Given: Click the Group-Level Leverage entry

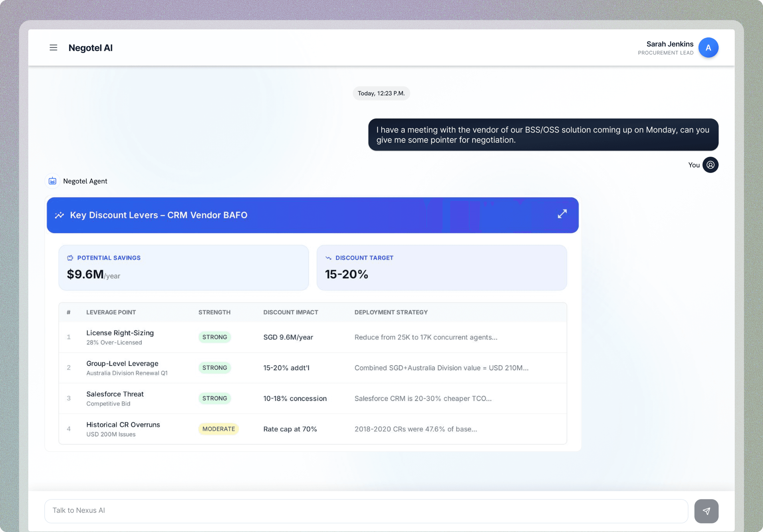Looking at the screenshot, I should [122, 363].
